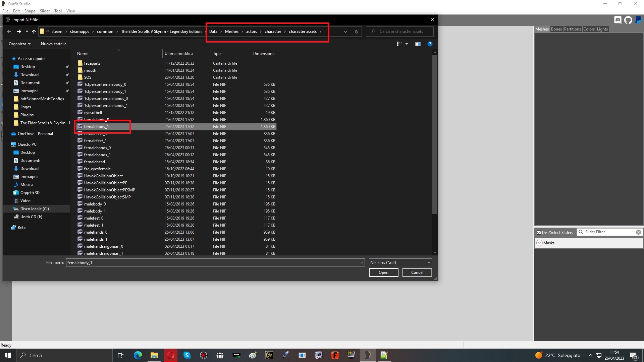Go up one folder level

34,32
